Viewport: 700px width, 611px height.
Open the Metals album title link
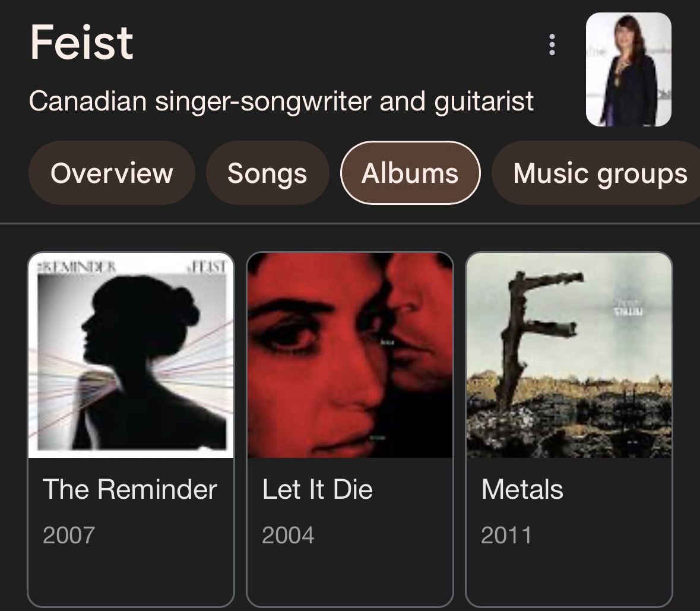(522, 489)
